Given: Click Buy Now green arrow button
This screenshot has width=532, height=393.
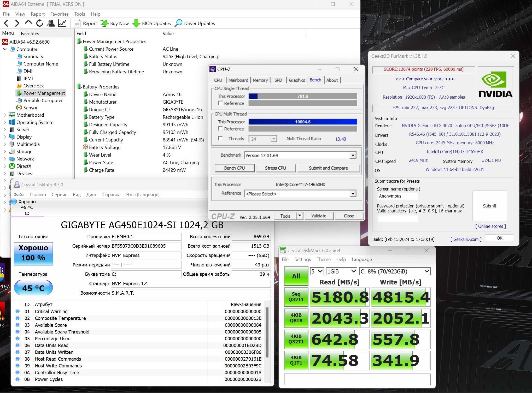Looking at the screenshot, I should pyautogui.click(x=115, y=23).
